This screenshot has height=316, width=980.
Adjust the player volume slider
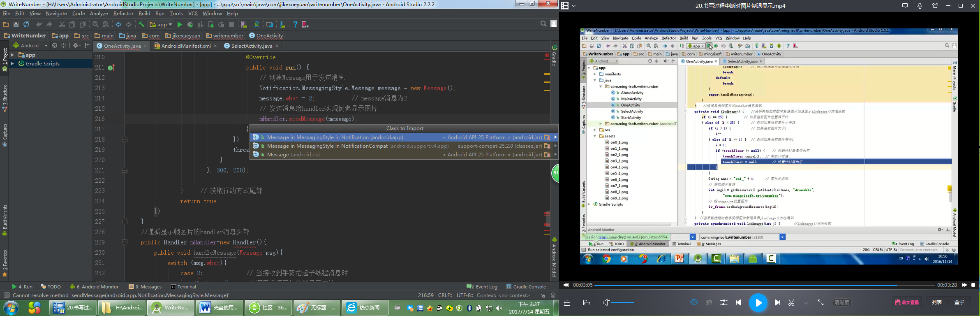(623, 303)
